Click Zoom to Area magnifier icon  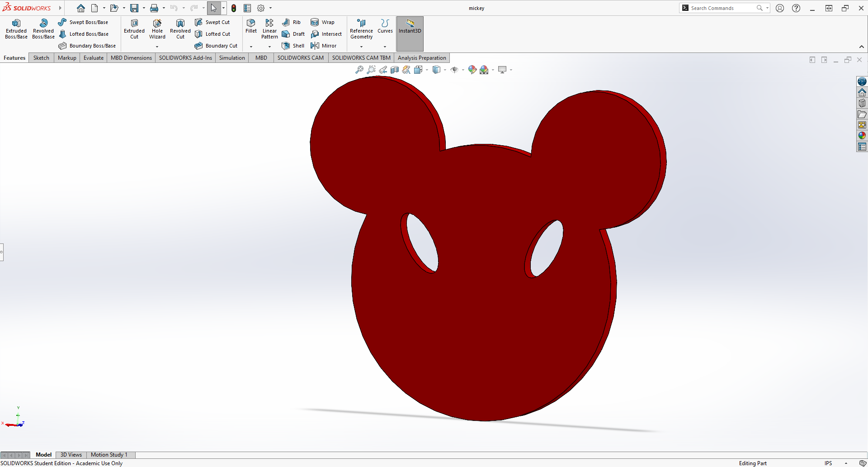coord(371,70)
